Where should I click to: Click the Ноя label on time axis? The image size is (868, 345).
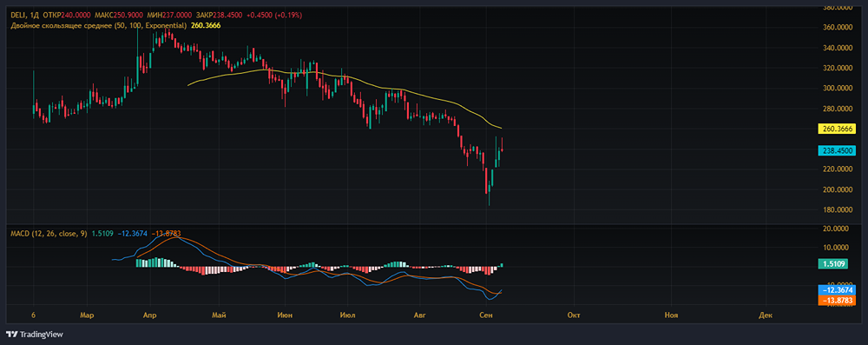pyautogui.click(x=672, y=315)
